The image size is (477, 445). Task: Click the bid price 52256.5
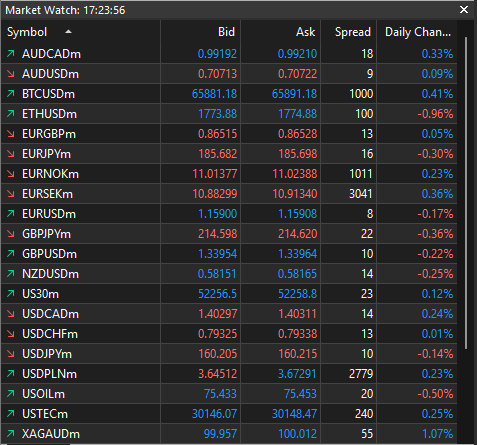pyautogui.click(x=217, y=294)
